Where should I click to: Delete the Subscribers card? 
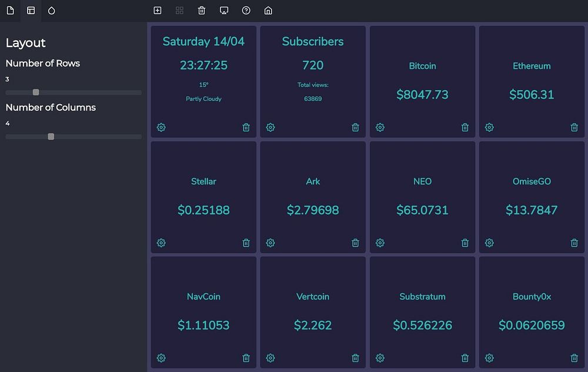click(356, 127)
